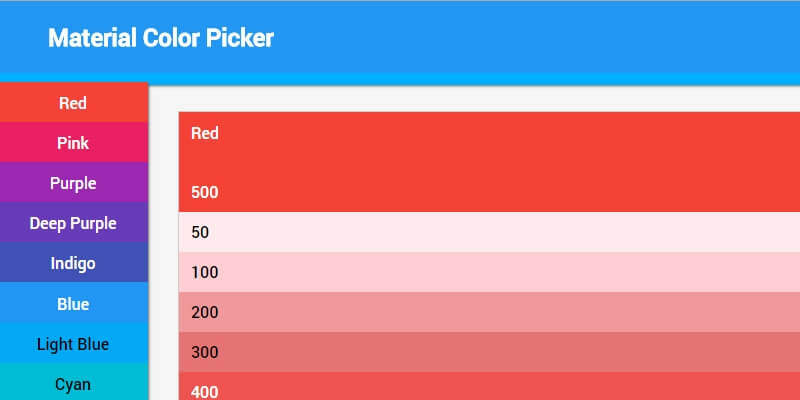Viewport: 800px width, 400px height.
Task: Click empty blue header bar beside the title
Action: pyautogui.click(x=550, y=38)
